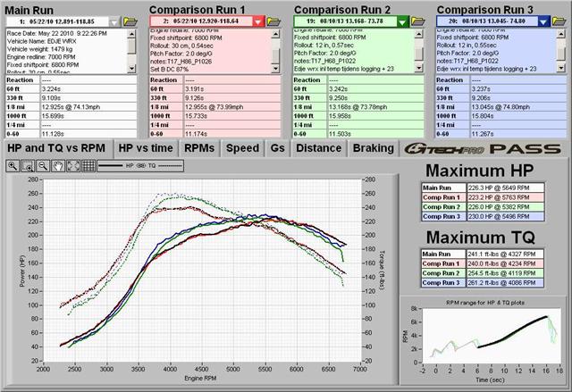The image size is (572, 392).
Task: Open folder icon next to Comparison Run 1
Action: (x=273, y=21)
